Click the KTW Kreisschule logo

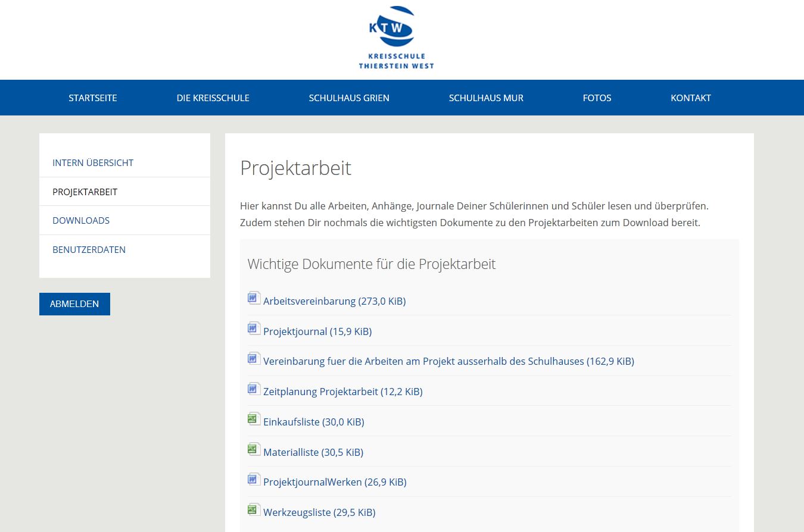pyautogui.click(x=396, y=37)
